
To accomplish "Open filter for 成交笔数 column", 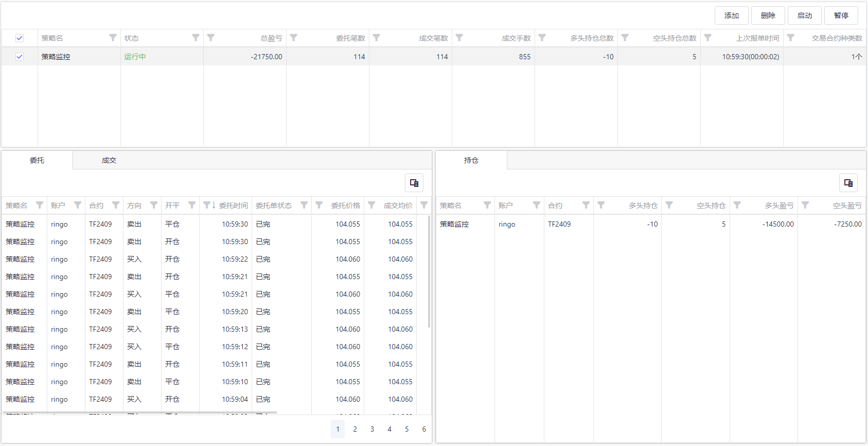I will [377, 38].
